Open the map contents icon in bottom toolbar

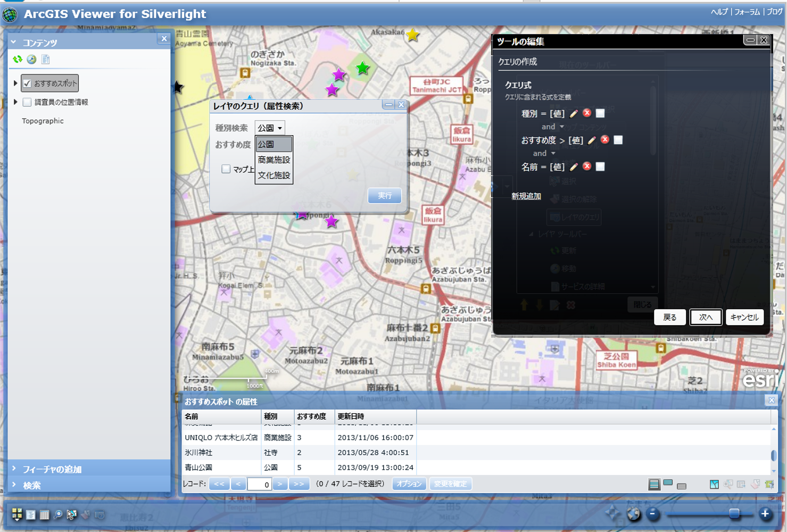click(31, 515)
